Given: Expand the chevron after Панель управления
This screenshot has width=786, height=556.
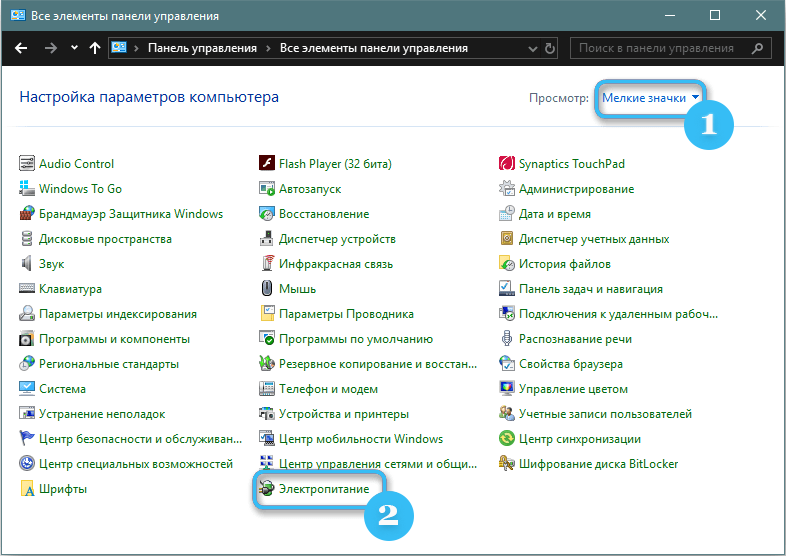Looking at the screenshot, I should [x=268, y=48].
